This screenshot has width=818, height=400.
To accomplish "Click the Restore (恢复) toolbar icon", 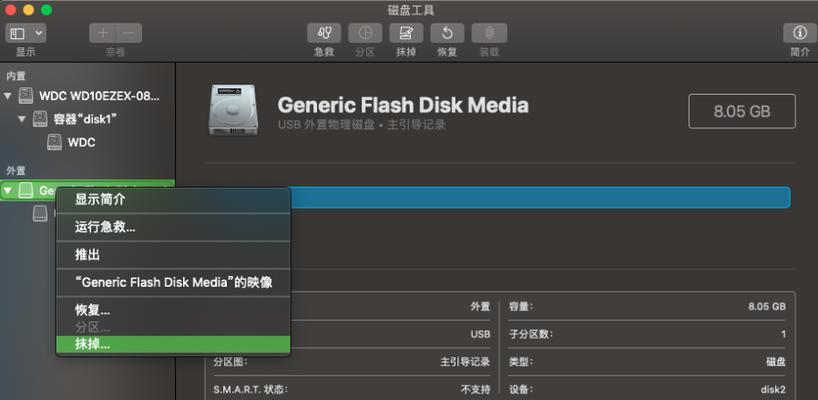I will point(447,33).
